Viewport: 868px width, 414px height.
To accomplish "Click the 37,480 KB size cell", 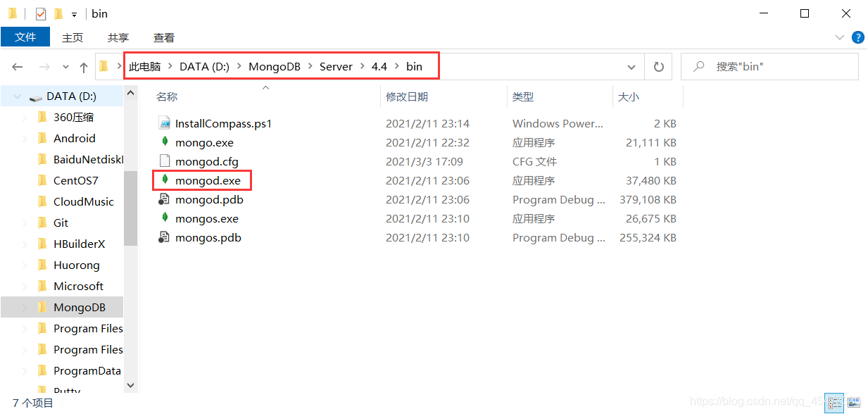I will click(651, 181).
